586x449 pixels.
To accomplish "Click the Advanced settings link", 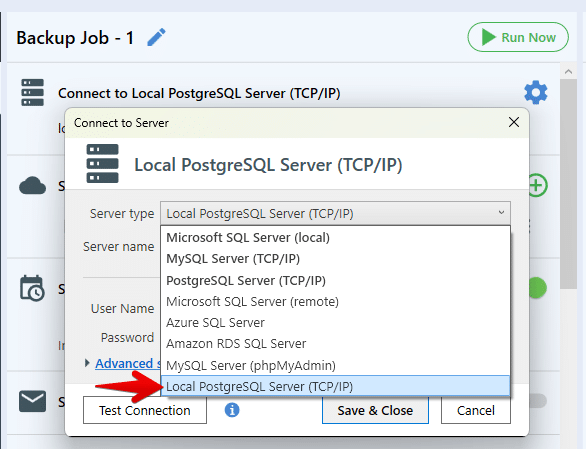I will tap(128, 363).
